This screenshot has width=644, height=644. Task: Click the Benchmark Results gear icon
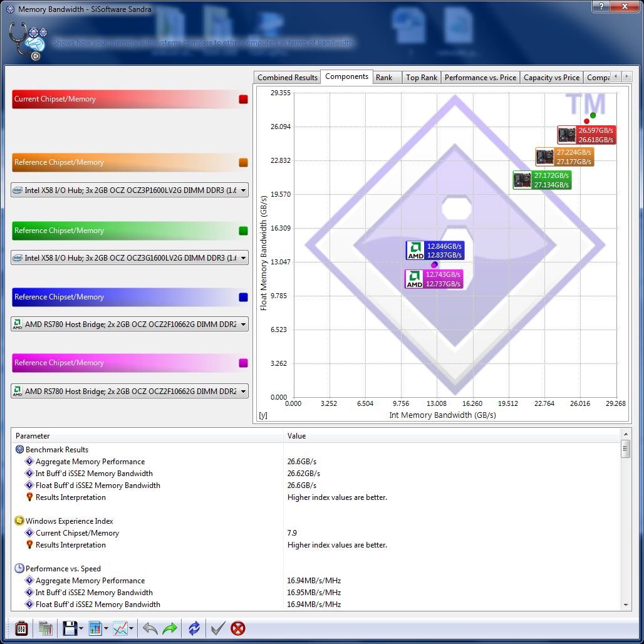click(19, 450)
